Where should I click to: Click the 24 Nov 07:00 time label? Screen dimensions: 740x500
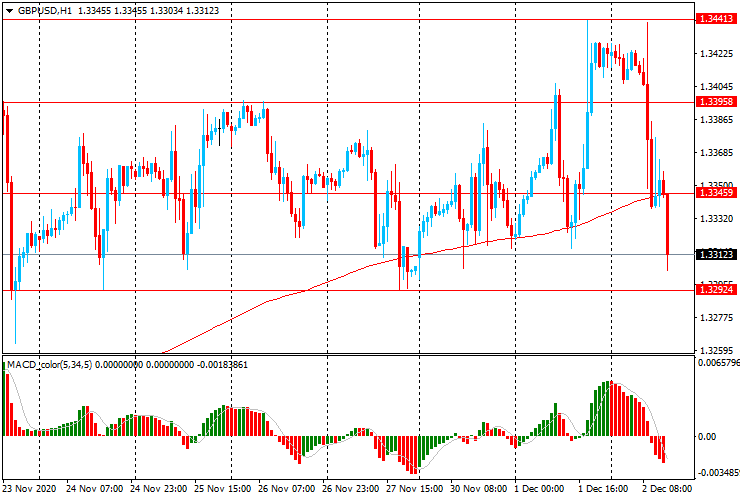pos(94,489)
